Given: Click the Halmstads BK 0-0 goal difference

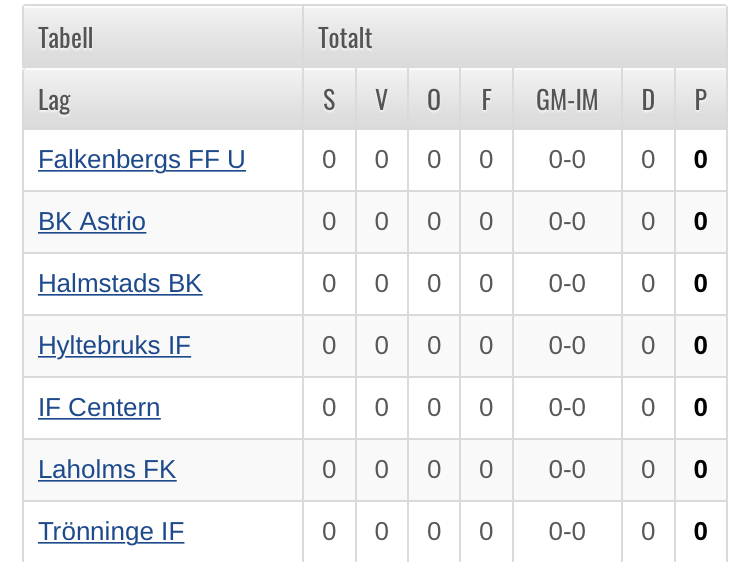Looking at the screenshot, I should 567,284.
